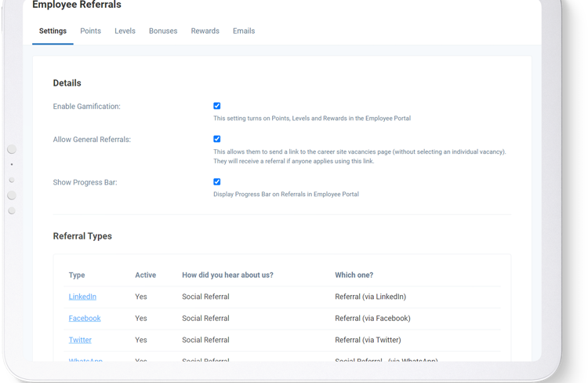Disable the Enable Gamification checkbox
The image size is (588, 383).
[217, 106]
